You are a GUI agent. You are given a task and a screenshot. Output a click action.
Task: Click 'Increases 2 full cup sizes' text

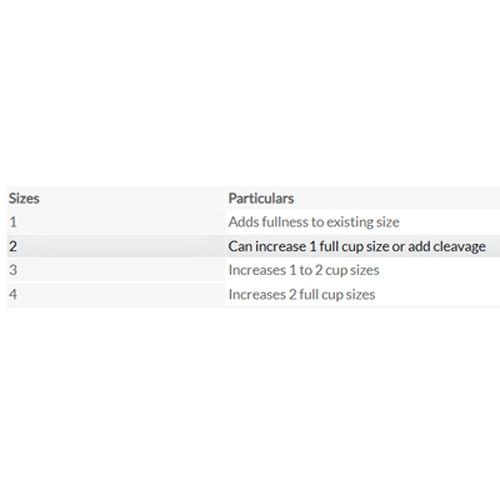pos(302,295)
